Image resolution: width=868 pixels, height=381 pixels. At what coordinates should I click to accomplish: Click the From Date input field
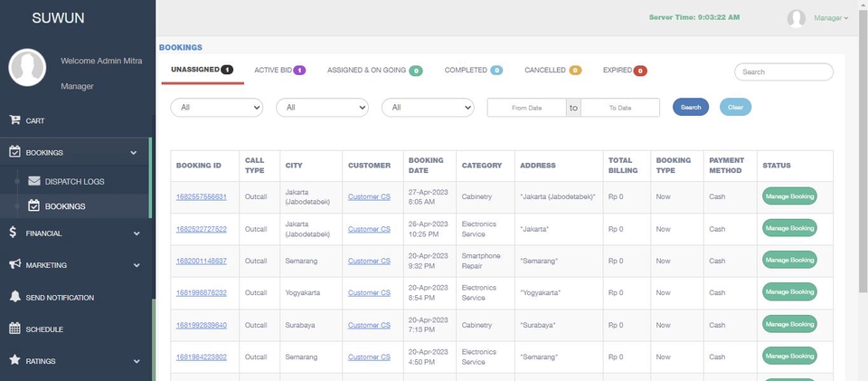click(526, 108)
